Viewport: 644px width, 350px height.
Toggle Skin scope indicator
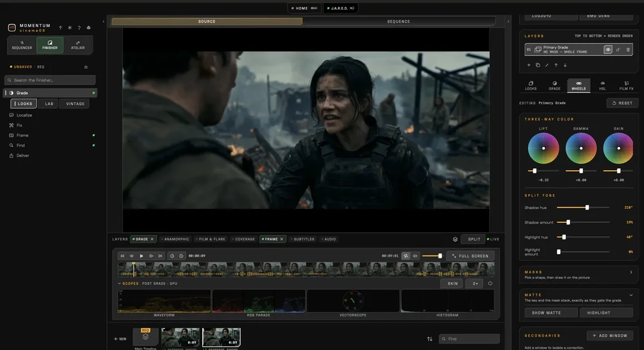tap(452, 284)
